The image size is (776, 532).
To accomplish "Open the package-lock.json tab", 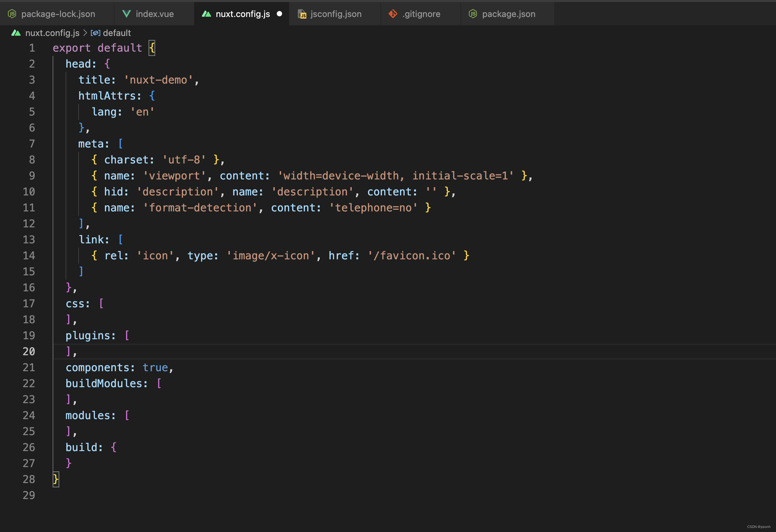I will pyautogui.click(x=58, y=14).
